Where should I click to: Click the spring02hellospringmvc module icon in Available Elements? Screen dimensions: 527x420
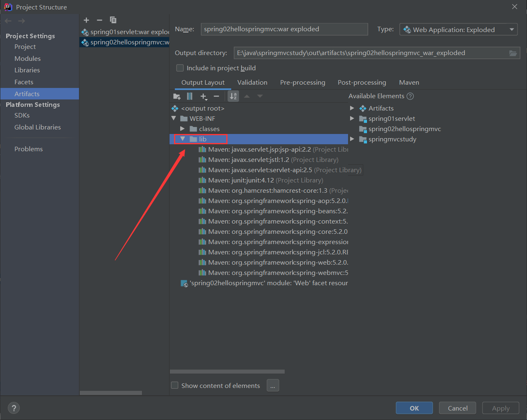[x=363, y=129]
